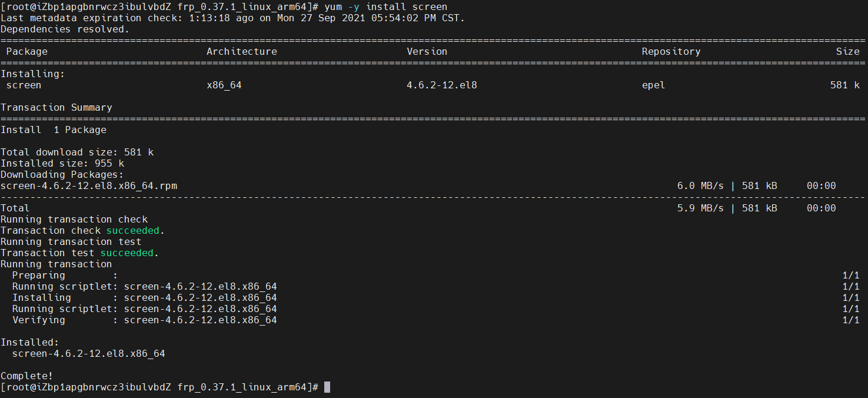The height and width of the screenshot is (398, 868).
Task: Click the 'Complete!' message
Action: pos(26,376)
